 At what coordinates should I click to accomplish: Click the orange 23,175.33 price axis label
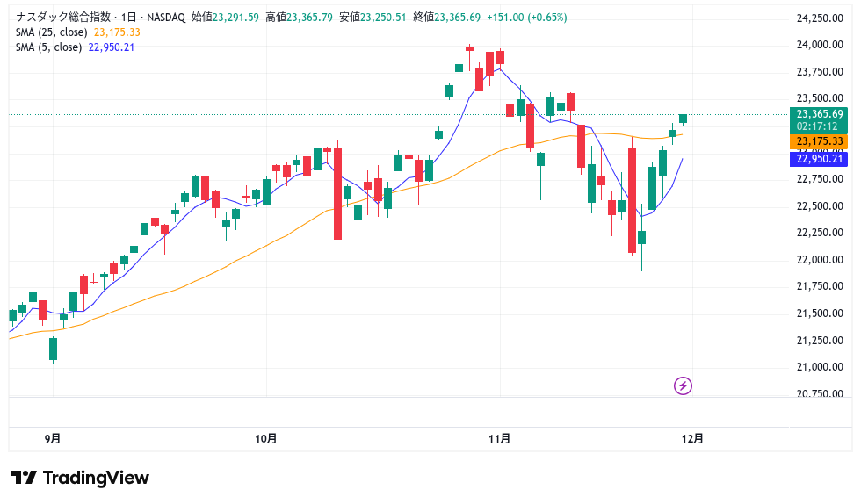pyautogui.click(x=819, y=141)
